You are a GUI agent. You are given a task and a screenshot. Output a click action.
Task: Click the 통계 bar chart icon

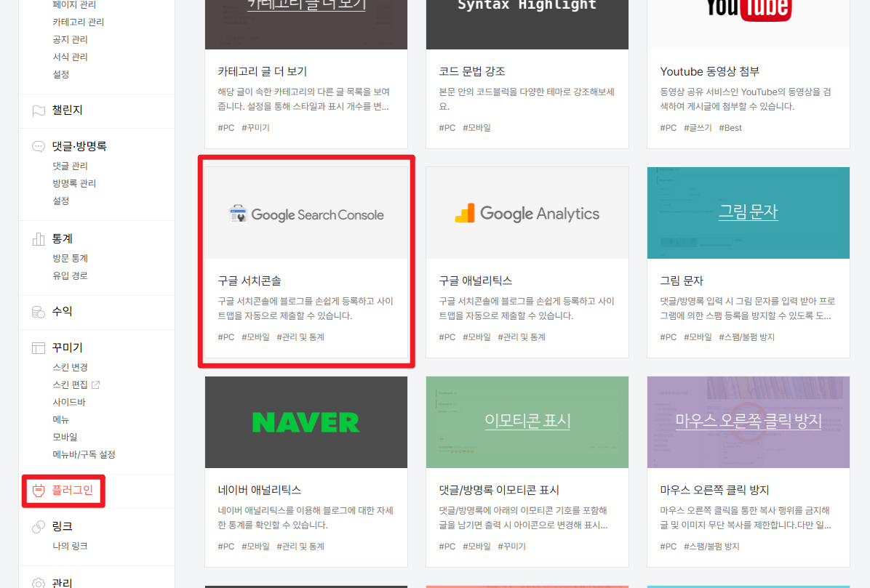pyautogui.click(x=39, y=239)
